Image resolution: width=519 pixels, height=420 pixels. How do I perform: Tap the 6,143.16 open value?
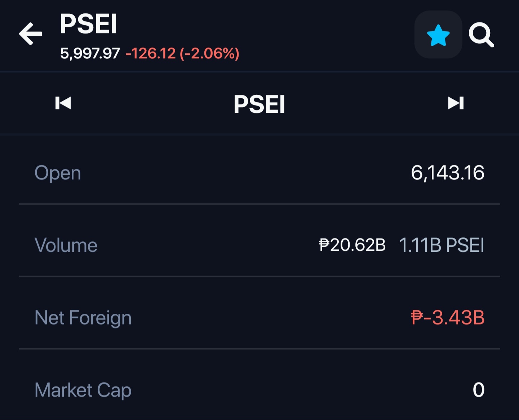click(448, 173)
